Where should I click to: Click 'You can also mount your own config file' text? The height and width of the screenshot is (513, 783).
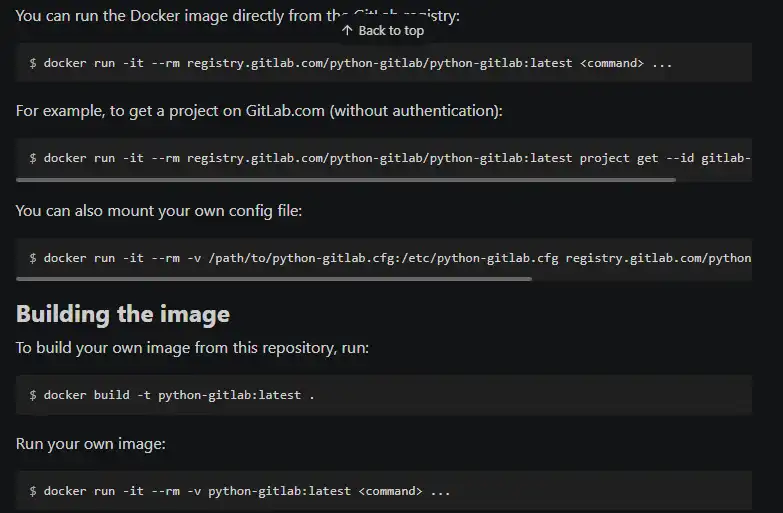(159, 211)
